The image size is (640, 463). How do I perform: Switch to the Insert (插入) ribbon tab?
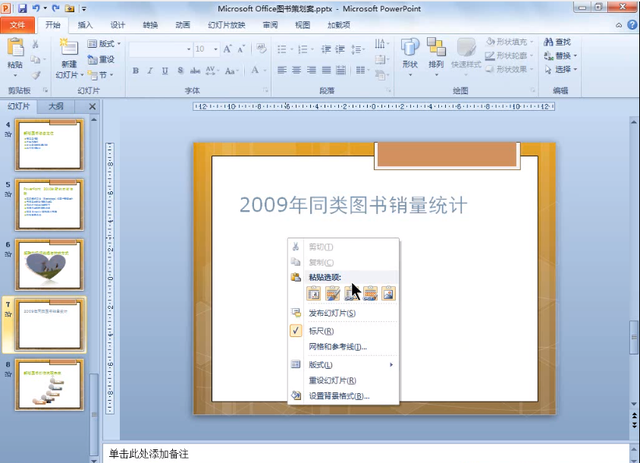click(85, 25)
